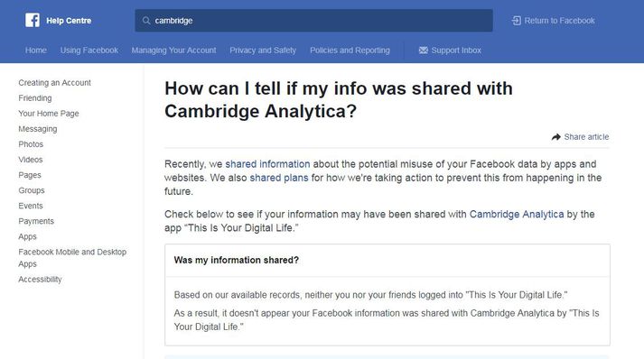
Task: Open the Policies and Reporting menu
Action: tap(350, 50)
